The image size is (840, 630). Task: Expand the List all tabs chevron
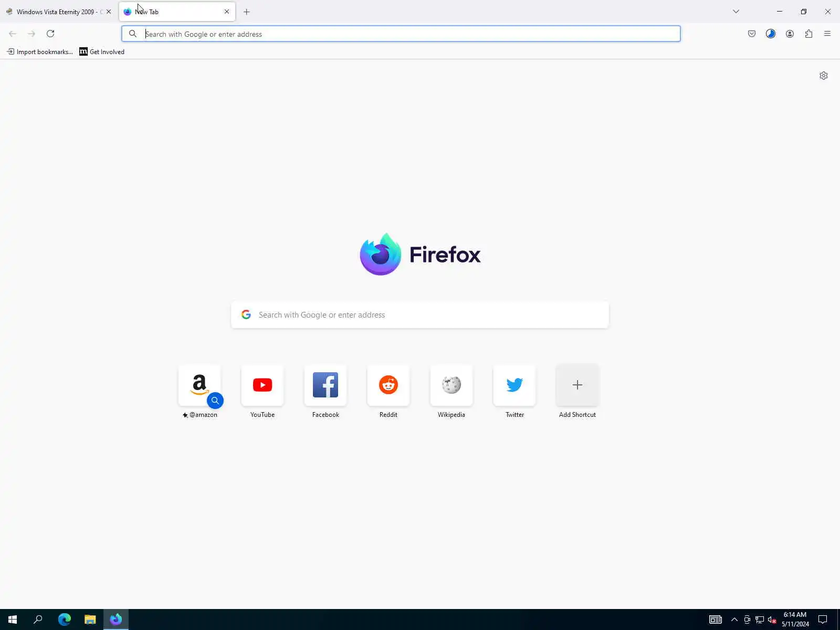pyautogui.click(x=736, y=12)
